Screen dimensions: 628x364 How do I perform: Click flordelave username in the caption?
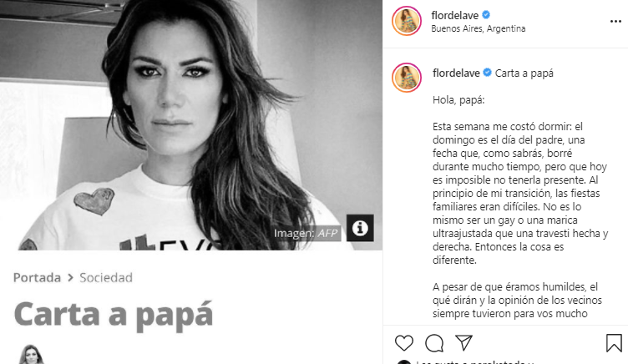(456, 73)
